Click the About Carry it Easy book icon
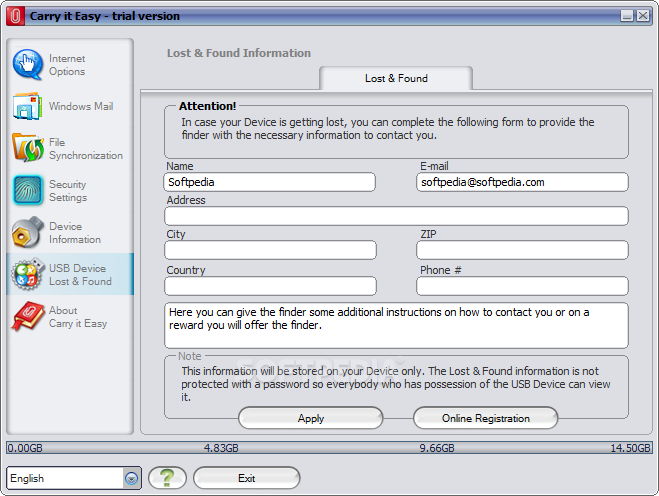This screenshot has height=496, width=659. coord(28,316)
